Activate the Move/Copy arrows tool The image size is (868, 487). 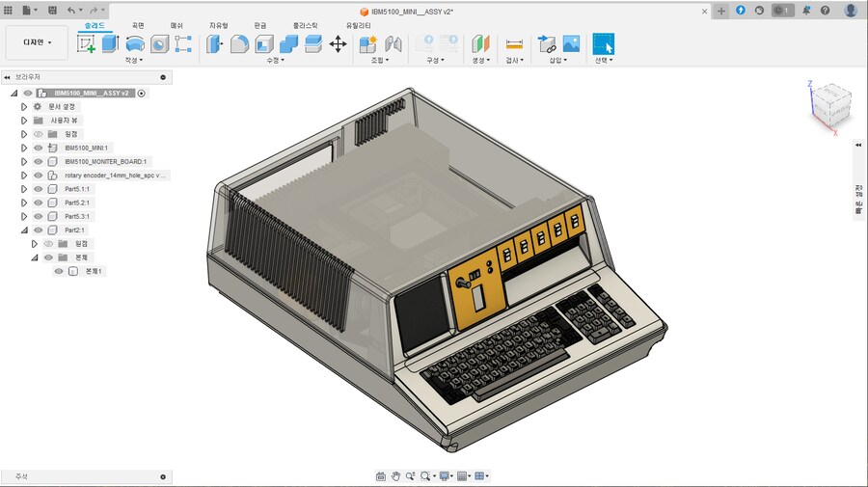tap(338, 43)
